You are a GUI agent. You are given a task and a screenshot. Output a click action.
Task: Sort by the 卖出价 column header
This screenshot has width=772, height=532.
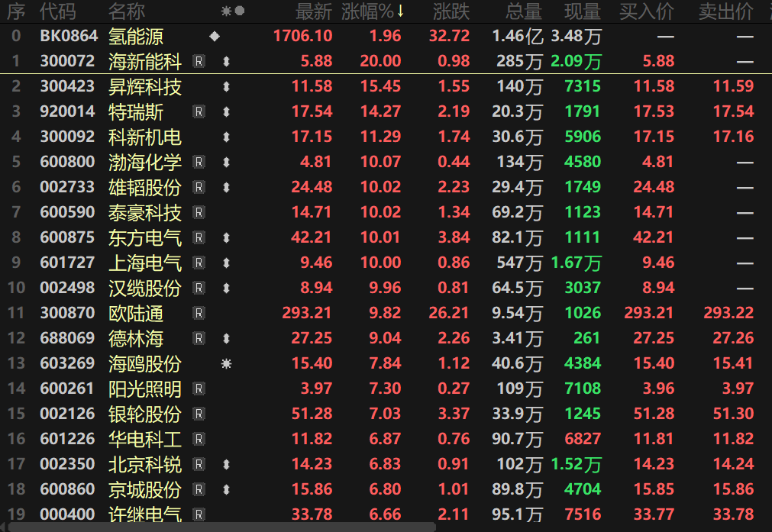(726, 11)
